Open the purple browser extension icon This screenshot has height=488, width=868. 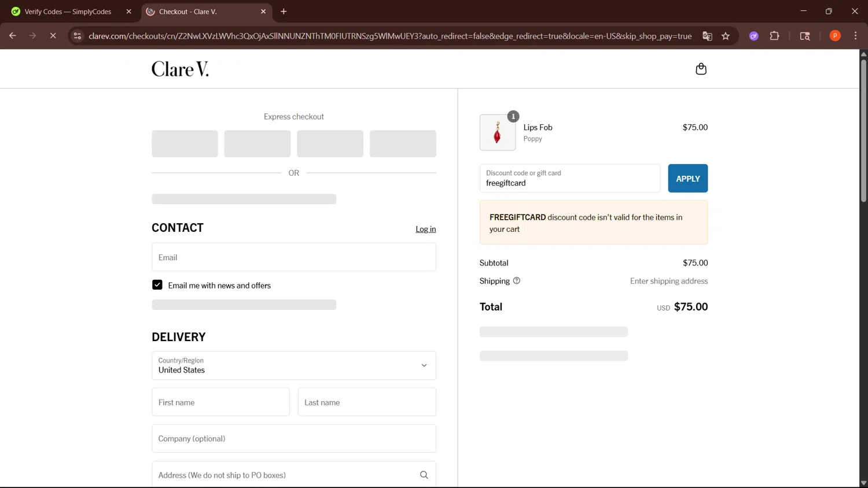[754, 36]
